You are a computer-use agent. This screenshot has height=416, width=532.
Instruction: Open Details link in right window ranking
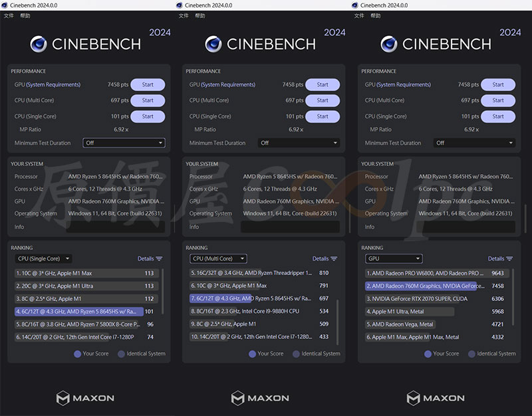[495, 259]
